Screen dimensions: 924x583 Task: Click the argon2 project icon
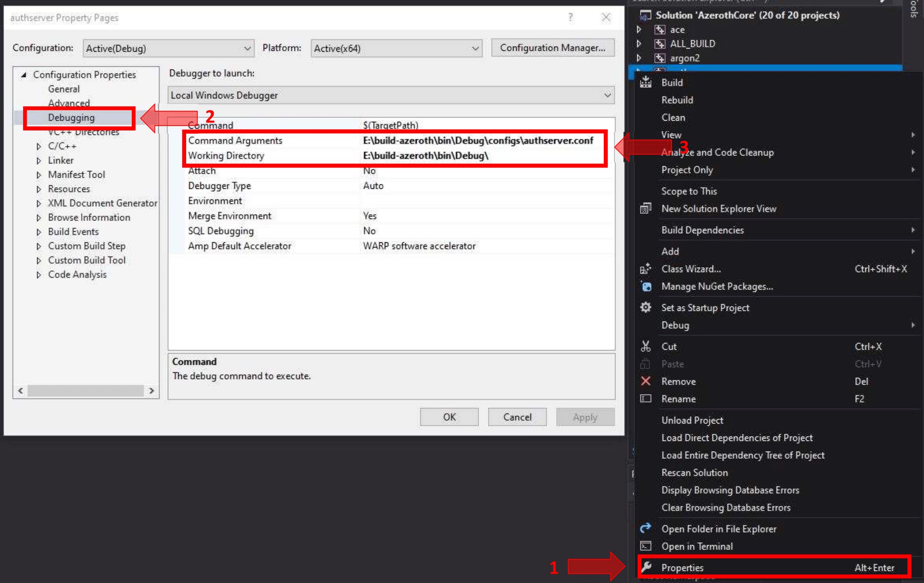659,58
